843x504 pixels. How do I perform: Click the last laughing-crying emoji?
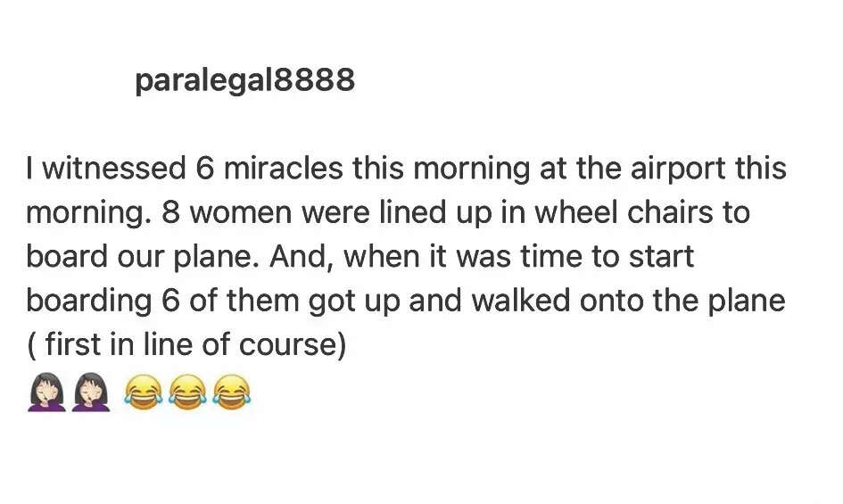click(232, 392)
